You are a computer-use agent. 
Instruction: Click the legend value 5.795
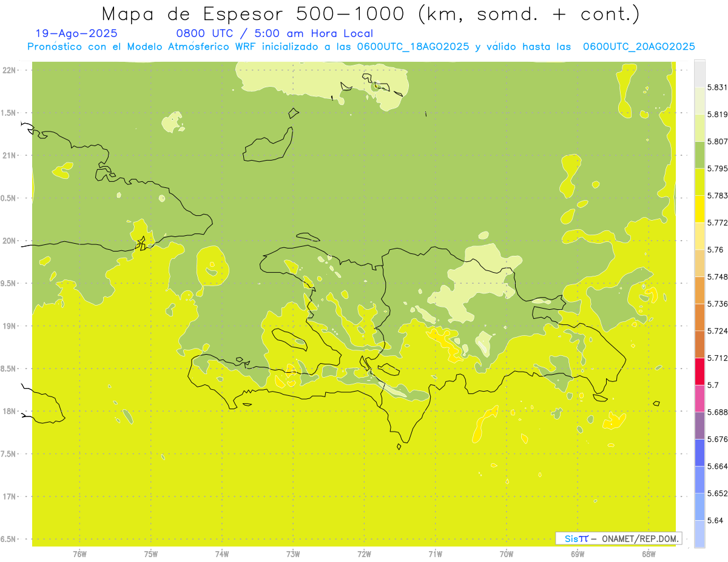coord(717,169)
